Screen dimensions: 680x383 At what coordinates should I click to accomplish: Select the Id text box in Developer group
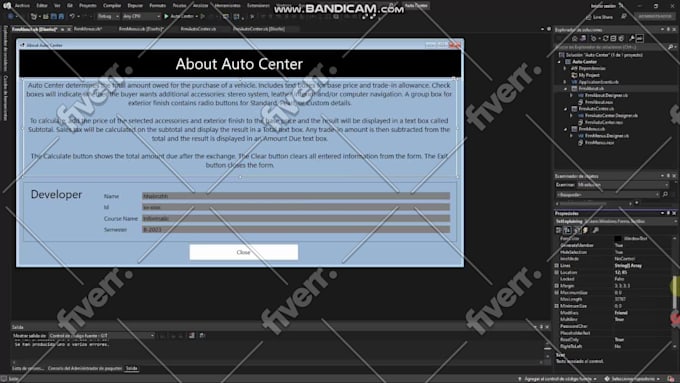[x=296, y=207]
